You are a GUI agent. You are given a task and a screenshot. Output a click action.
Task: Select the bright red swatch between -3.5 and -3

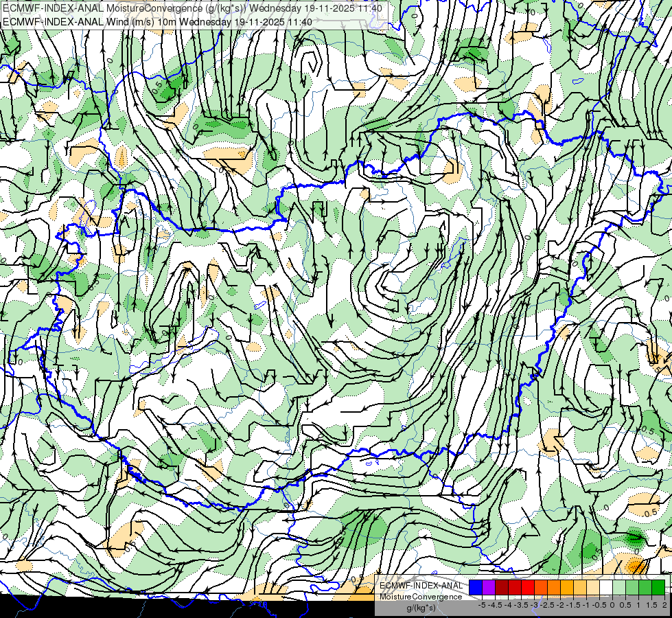528,587
